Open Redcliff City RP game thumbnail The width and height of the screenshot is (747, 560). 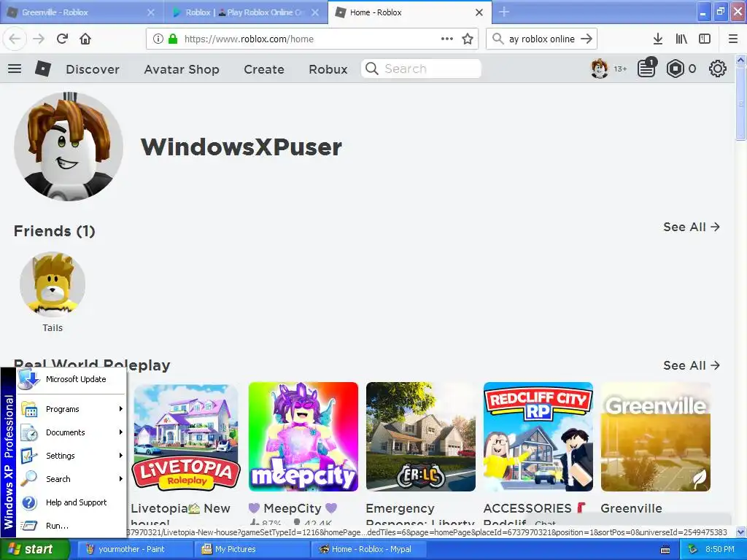(538, 437)
